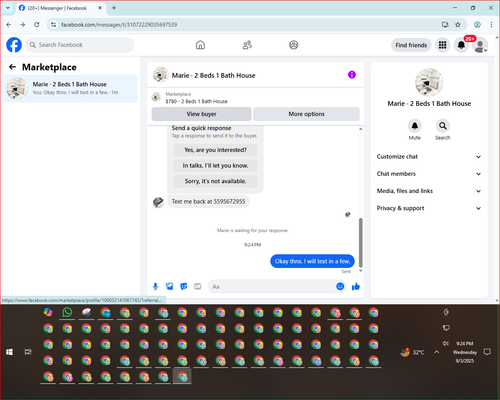Toggle the purple conversation information icon
The width and height of the screenshot is (500, 400).
click(x=352, y=75)
